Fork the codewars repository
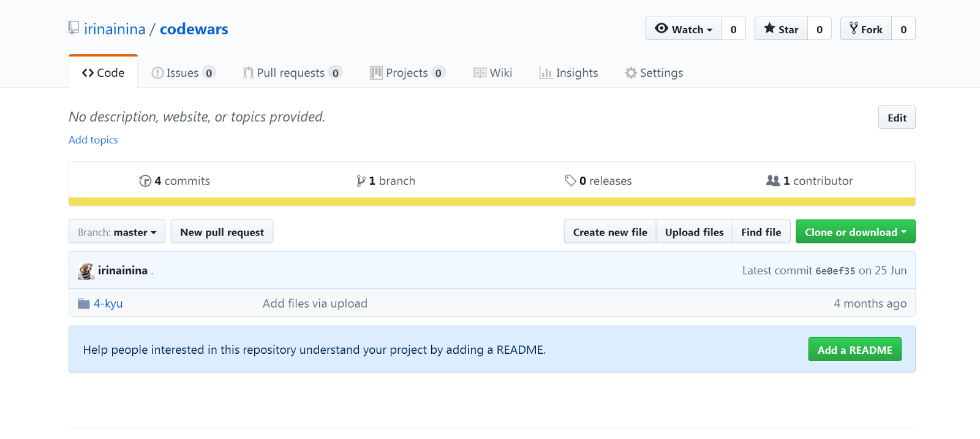The width and height of the screenshot is (980, 439). point(866,29)
